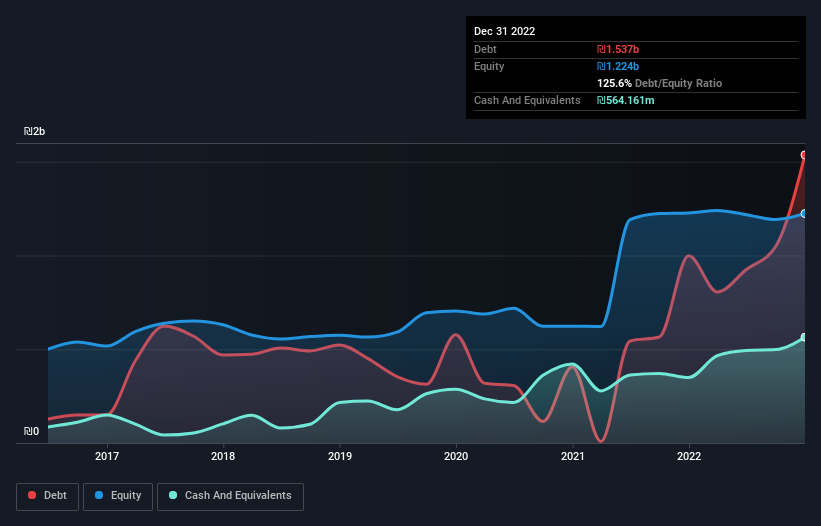Click the 2018 axis label
This screenshot has height=526, width=821.
pos(223,456)
